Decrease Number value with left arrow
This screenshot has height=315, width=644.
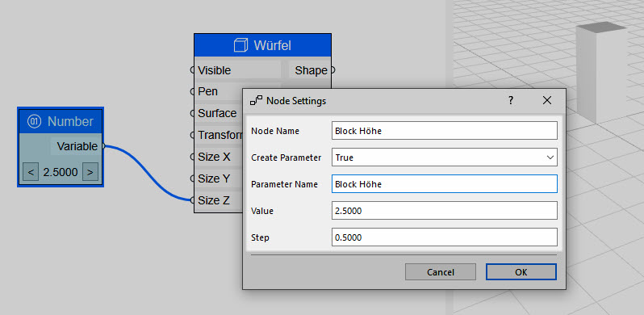[31, 172]
